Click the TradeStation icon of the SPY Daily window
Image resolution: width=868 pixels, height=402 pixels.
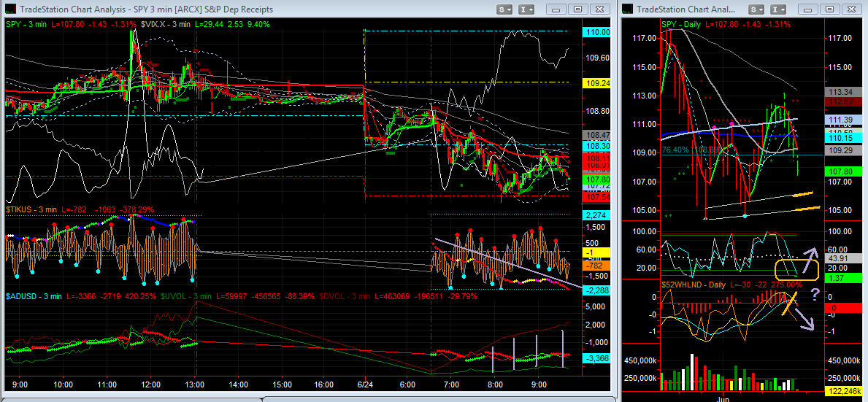pyautogui.click(x=627, y=9)
